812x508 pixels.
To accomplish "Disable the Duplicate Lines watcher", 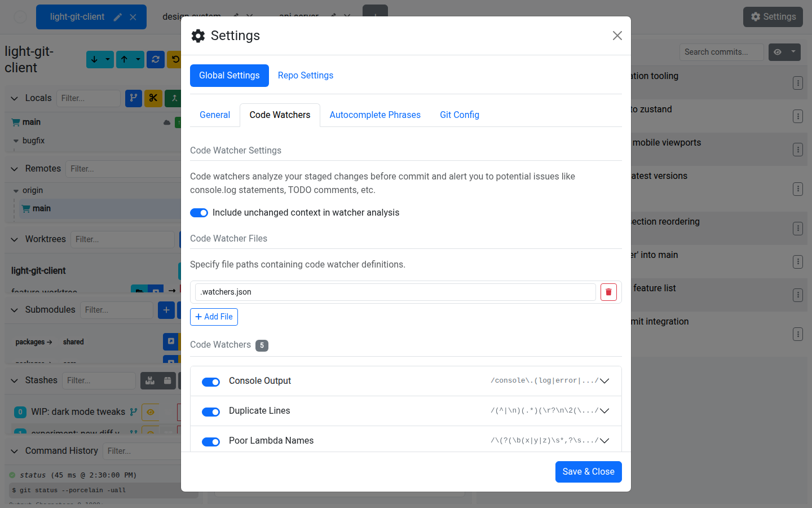I will tap(211, 412).
